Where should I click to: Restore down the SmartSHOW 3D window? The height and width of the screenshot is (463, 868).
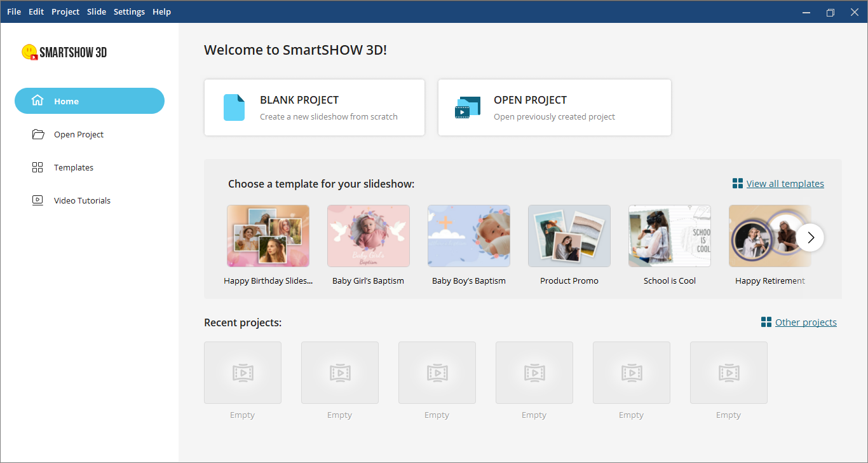click(830, 12)
